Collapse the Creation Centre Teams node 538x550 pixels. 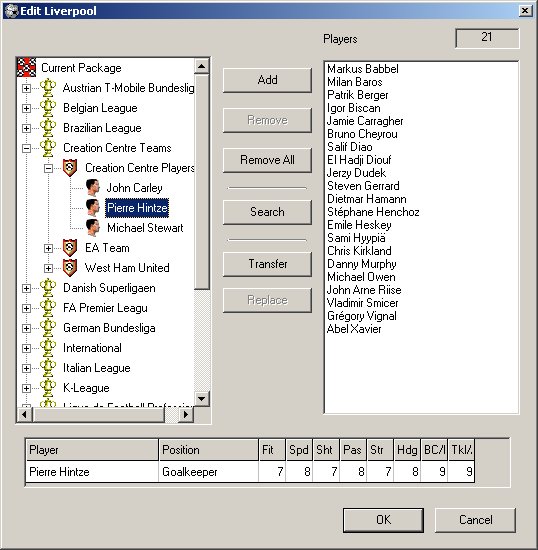point(26,148)
